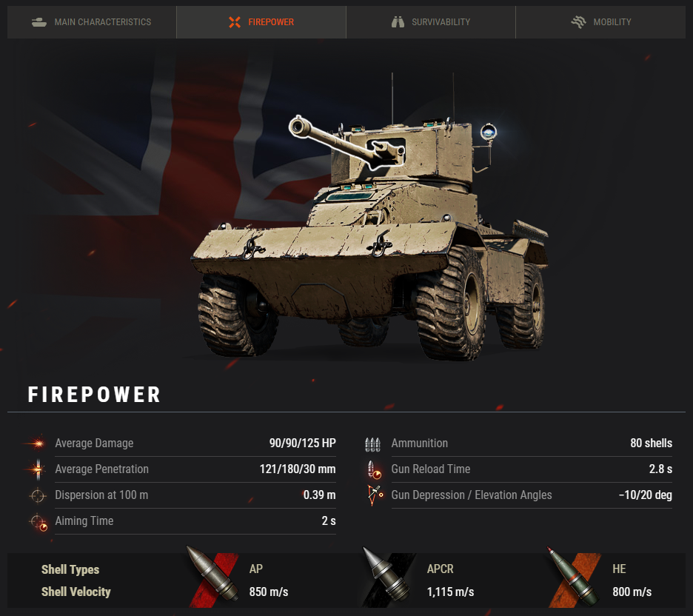
Task: Click the binoculars icon in Survivability tab
Action: 398,21
